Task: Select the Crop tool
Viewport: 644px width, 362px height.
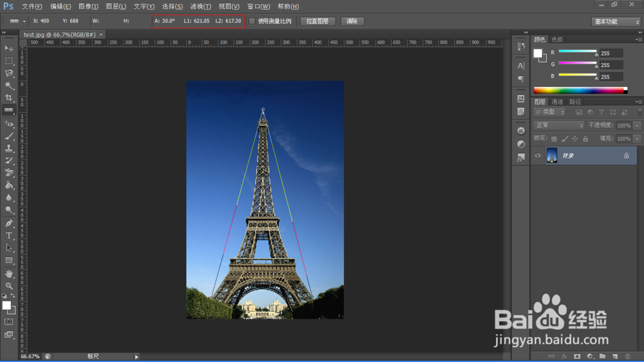Action: tap(8, 98)
